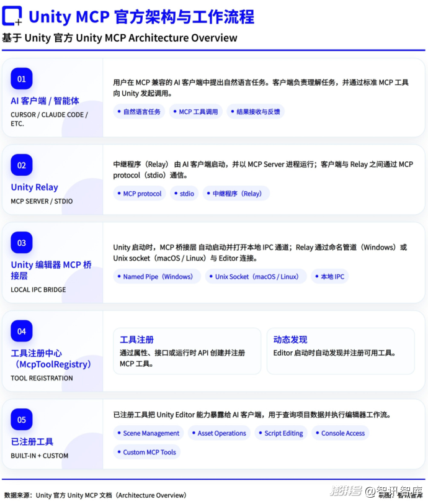This screenshot has height=504, width=428.
Task: Click the LOCAL IPC BRIDGE subtitle
Action: tap(38, 289)
